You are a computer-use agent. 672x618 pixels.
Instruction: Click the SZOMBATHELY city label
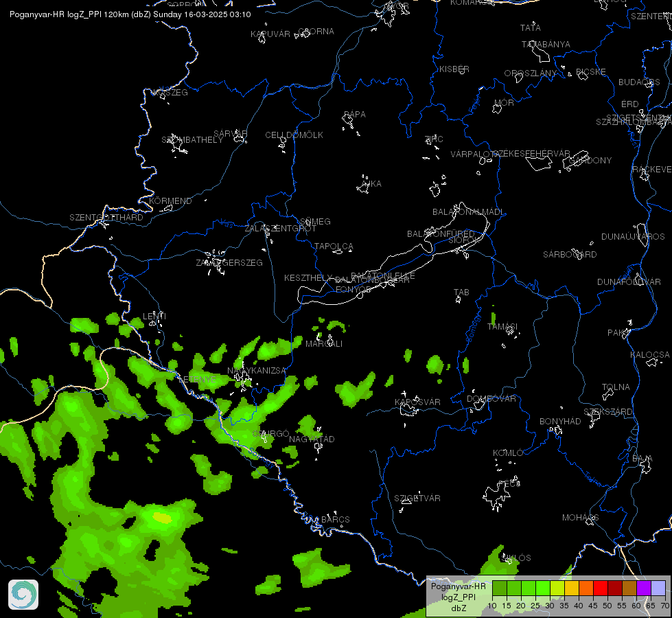(192, 140)
